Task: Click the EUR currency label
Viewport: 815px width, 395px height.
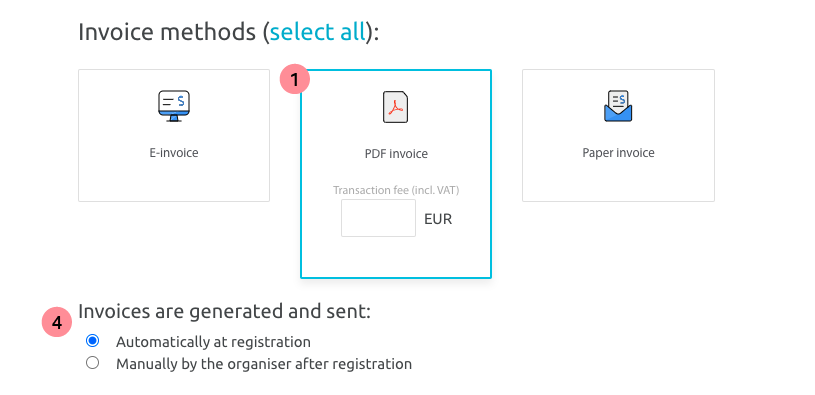Action: (x=438, y=219)
